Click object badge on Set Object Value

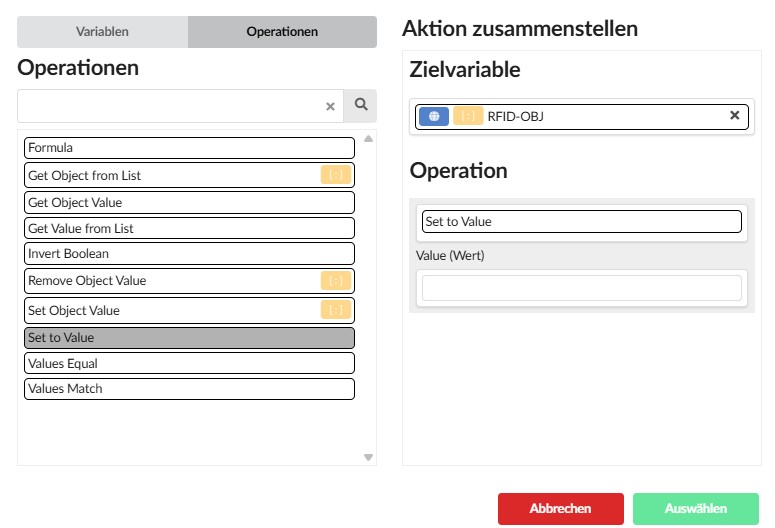click(x=335, y=310)
